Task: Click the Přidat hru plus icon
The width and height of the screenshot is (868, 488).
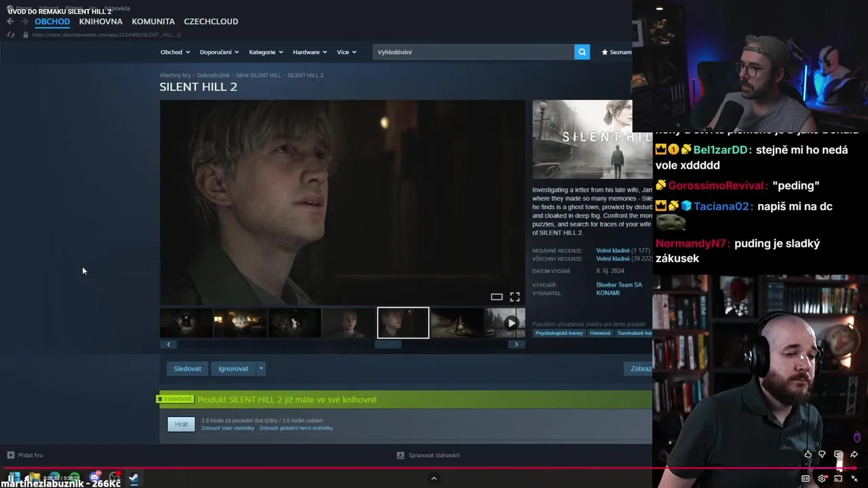Action: coord(10,455)
